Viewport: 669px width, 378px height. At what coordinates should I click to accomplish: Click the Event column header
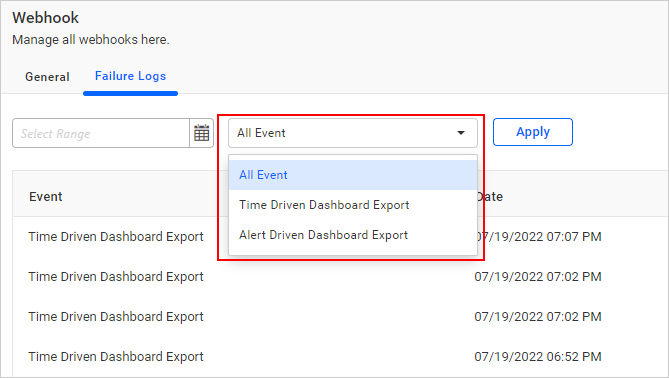pos(46,197)
